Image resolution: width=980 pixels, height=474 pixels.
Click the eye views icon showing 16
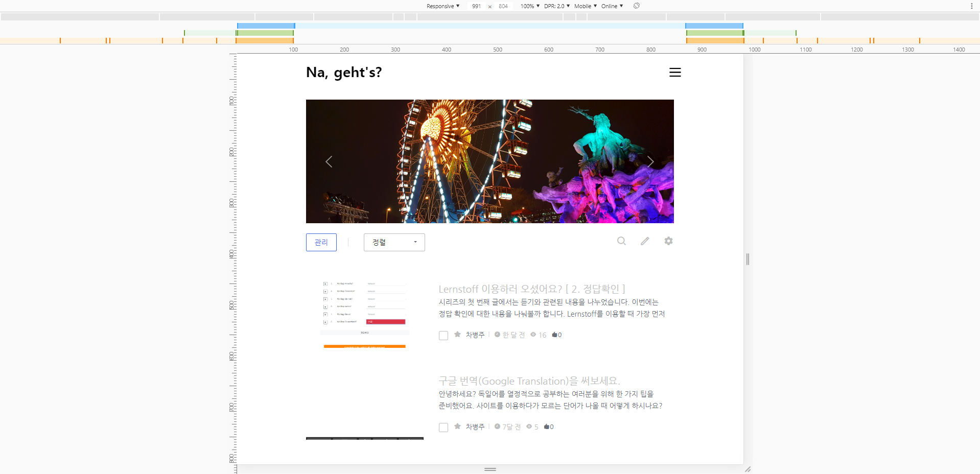coord(533,335)
